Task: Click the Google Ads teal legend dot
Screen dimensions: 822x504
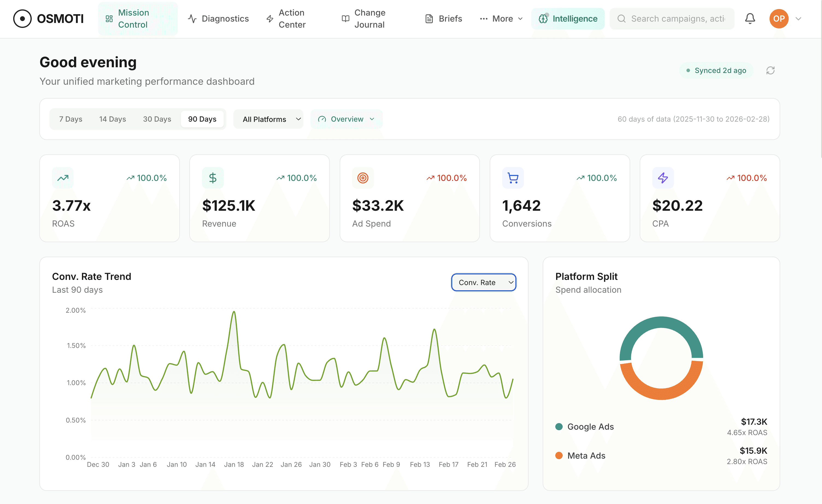Action: pyautogui.click(x=559, y=427)
